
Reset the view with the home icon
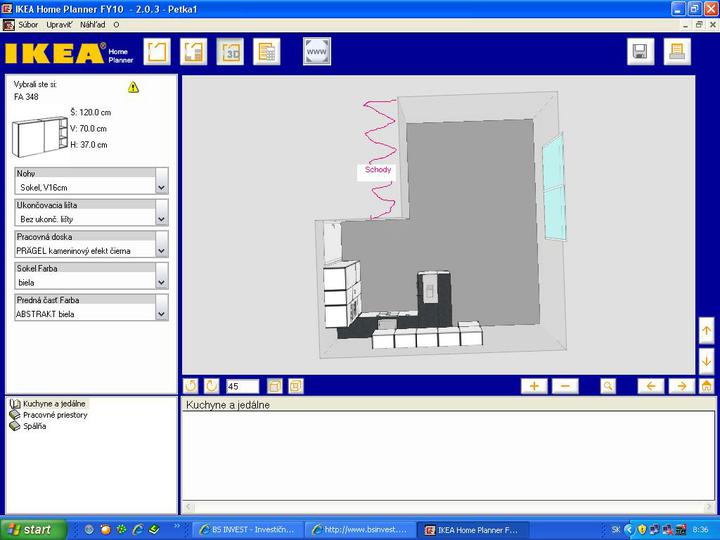[707, 386]
